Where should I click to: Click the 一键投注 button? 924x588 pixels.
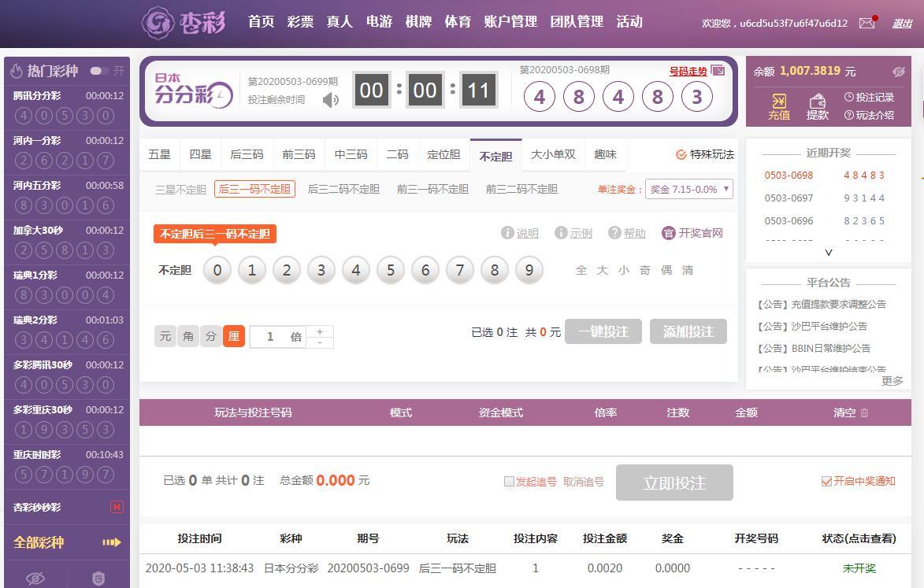click(603, 331)
